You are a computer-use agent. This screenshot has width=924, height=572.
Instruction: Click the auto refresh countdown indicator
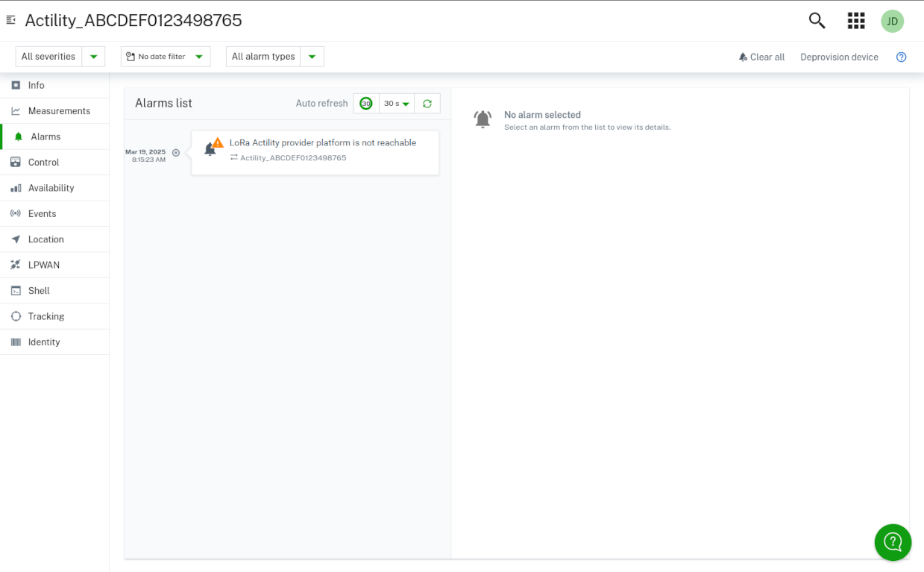[x=365, y=103]
